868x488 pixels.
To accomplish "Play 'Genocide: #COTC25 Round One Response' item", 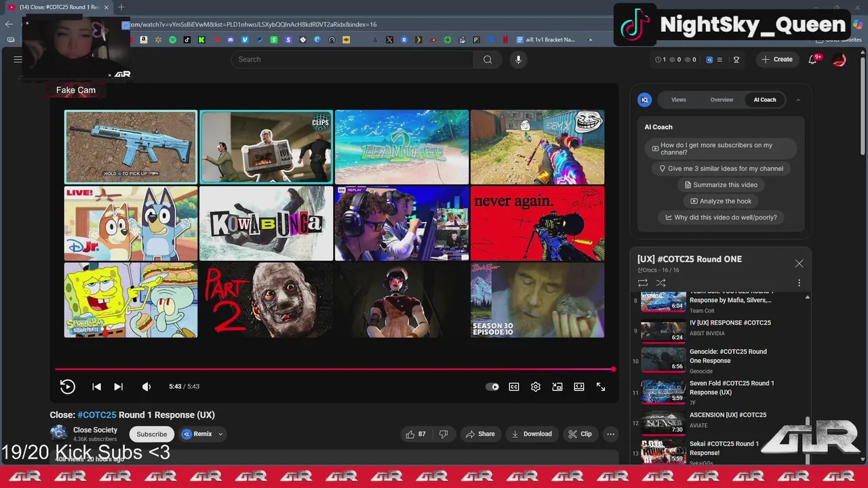I will 720,361.
